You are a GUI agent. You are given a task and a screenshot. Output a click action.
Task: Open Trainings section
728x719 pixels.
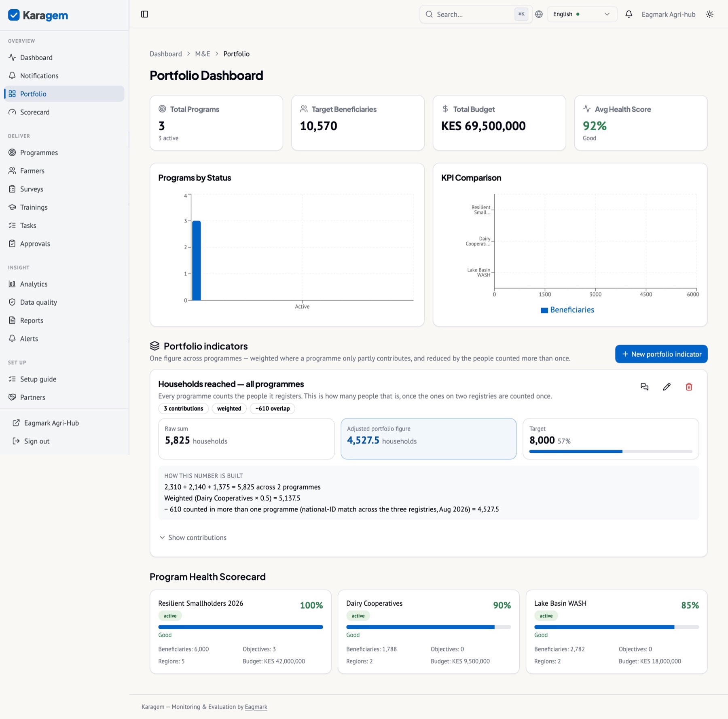tap(64, 207)
